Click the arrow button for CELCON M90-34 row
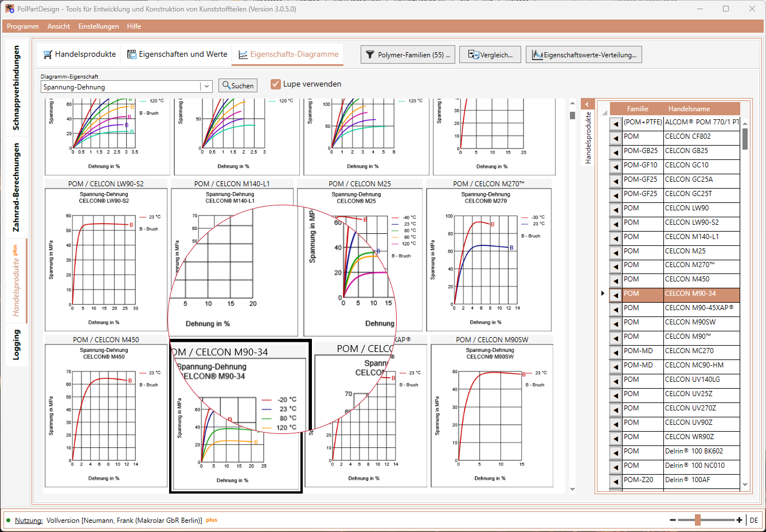The image size is (766, 532). (x=616, y=295)
